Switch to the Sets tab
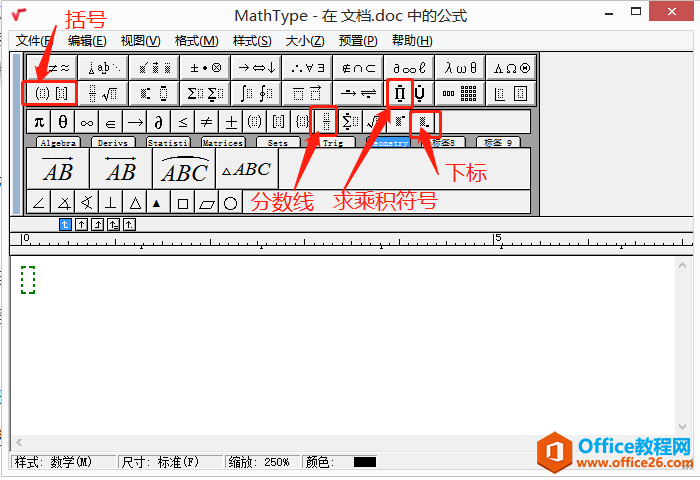Screen dimensions: 700x480 click(x=278, y=142)
